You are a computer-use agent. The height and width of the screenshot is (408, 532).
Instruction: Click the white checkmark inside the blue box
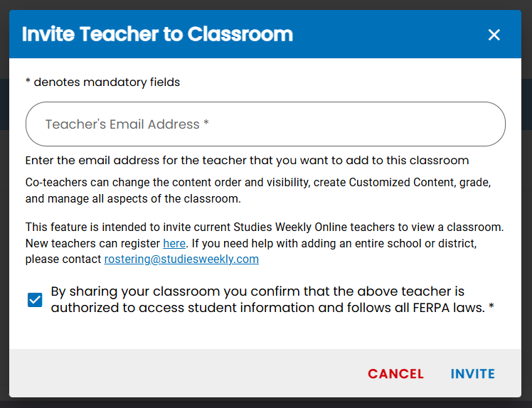[35, 300]
